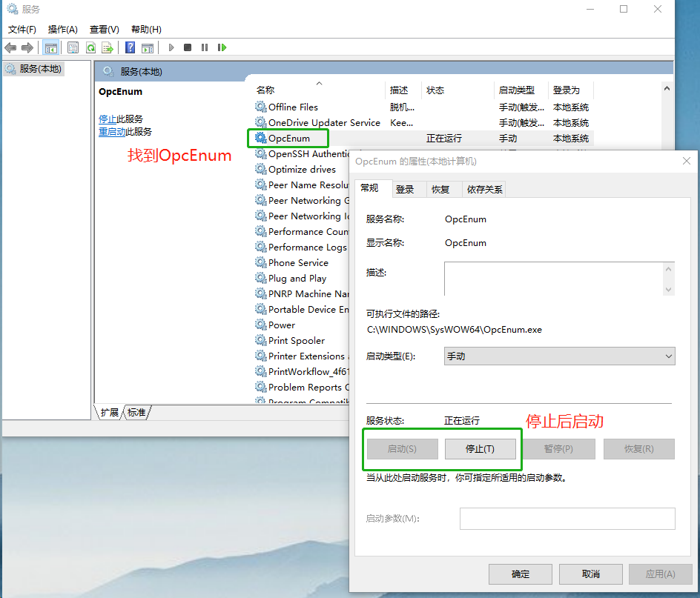700x598 pixels.
Task: Switch to 标准 view tab
Action: pyautogui.click(x=136, y=412)
